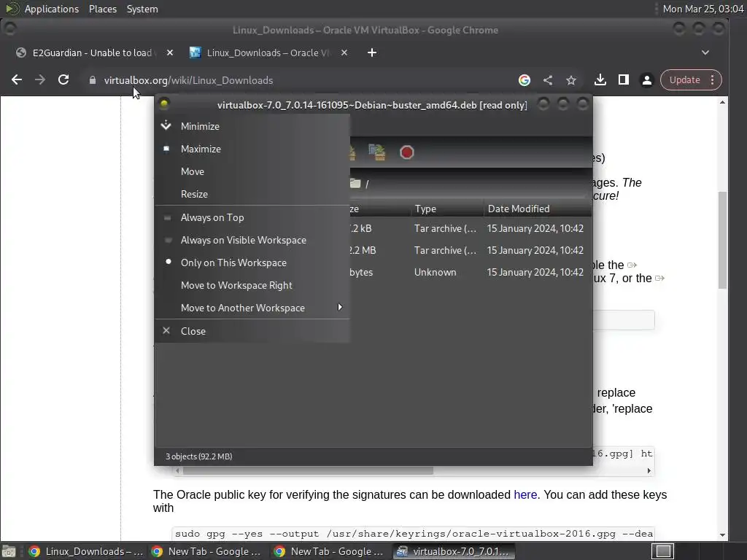Choose Move to Workspace Right
Image resolution: width=747 pixels, height=560 pixels.
tap(252, 285)
